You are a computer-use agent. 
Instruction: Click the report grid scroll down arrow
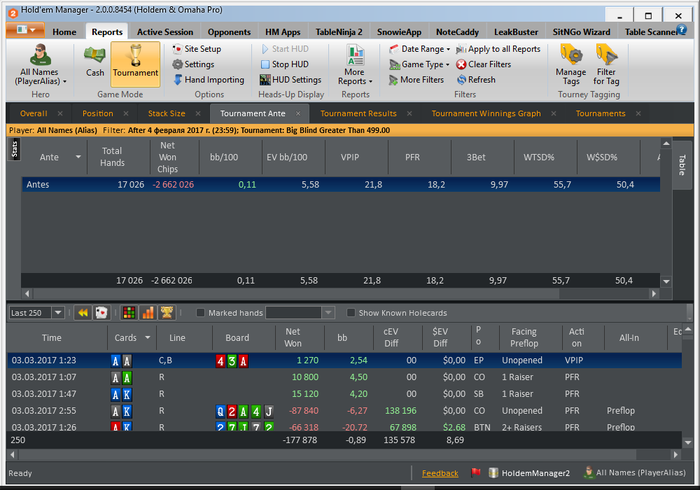coord(666,282)
